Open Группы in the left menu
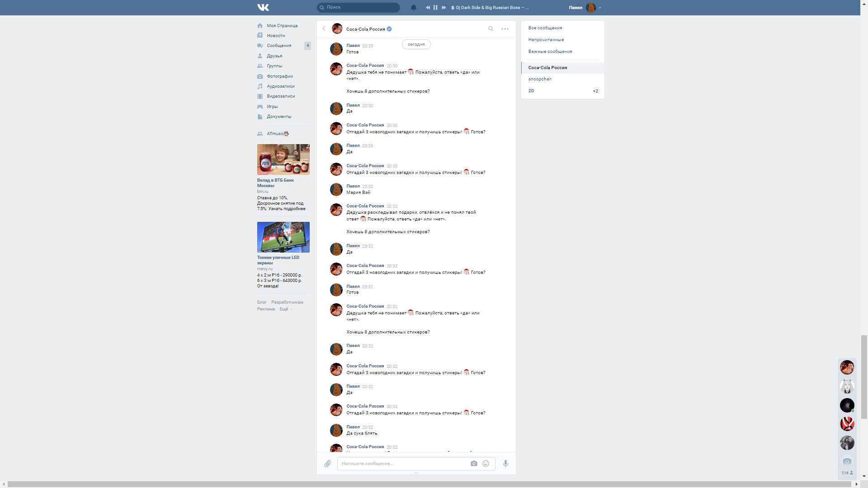 [274, 66]
